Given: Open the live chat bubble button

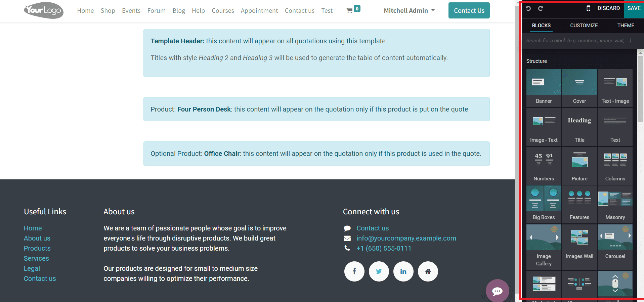Looking at the screenshot, I should (497, 291).
